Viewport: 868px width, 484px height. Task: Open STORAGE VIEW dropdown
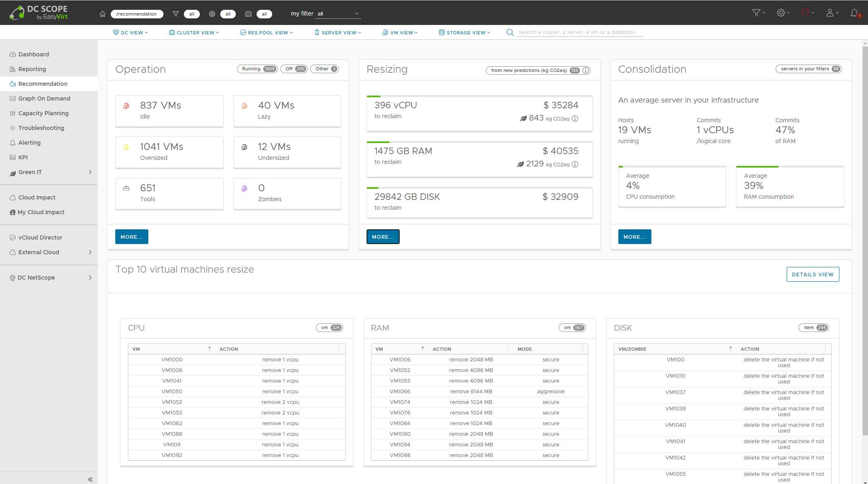[x=465, y=32]
